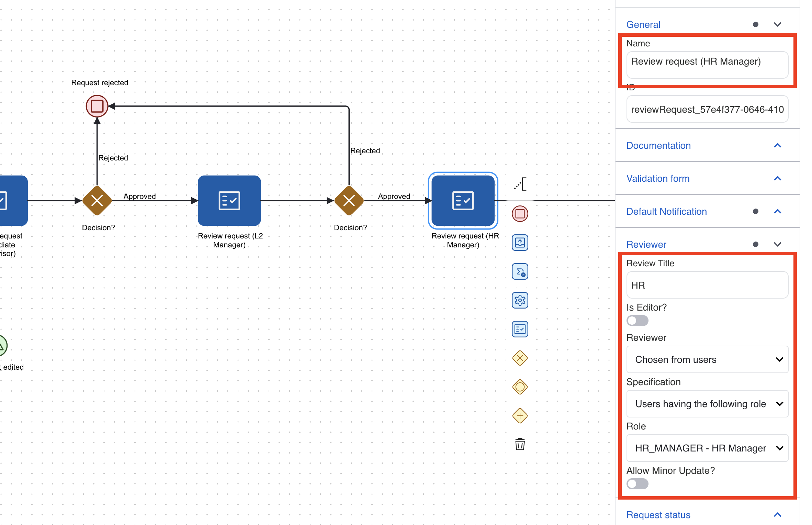The image size is (812, 525).
Task: Append the upload task icon in context pad
Action: pyautogui.click(x=520, y=243)
